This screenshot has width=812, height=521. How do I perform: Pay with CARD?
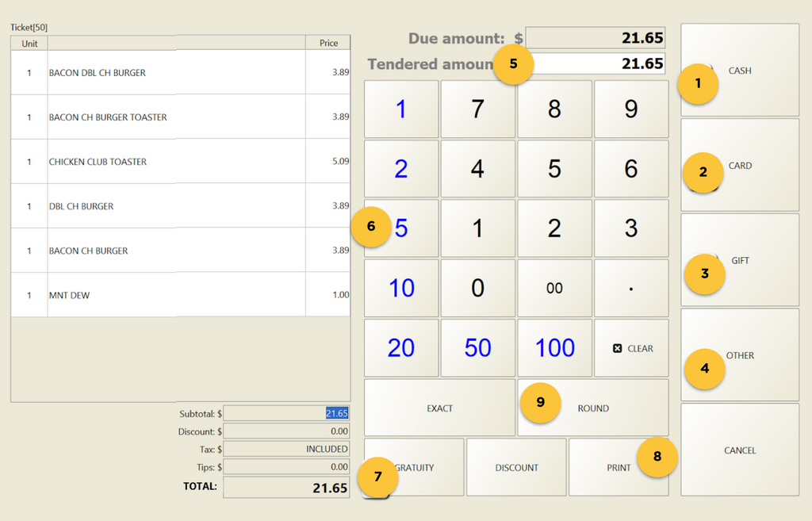pyautogui.click(x=738, y=165)
